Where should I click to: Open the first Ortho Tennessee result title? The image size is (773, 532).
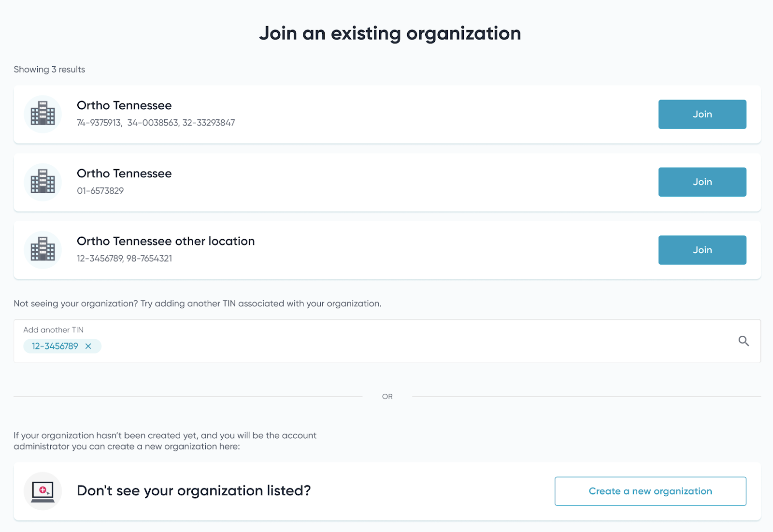tap(124, 105)
